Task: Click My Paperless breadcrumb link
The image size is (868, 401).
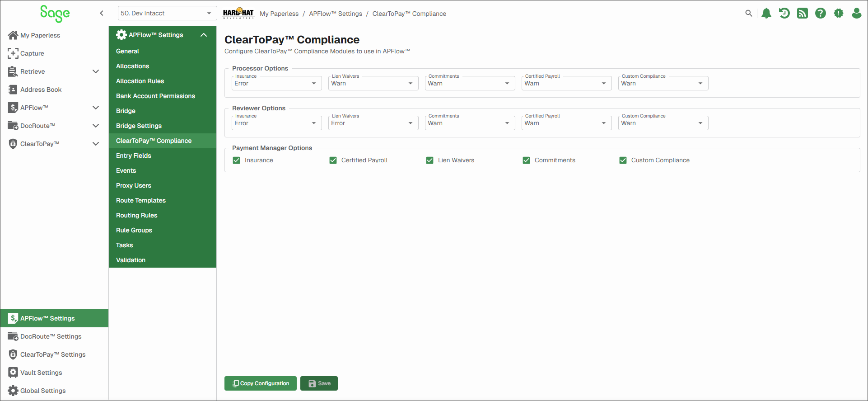Action: 279,14
